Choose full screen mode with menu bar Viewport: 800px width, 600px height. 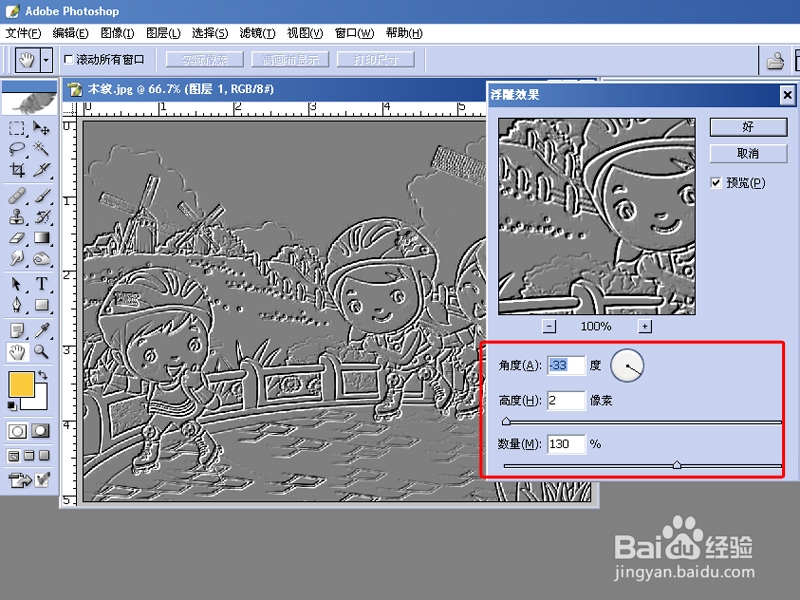pyautogui.click(x=30, y=455)
